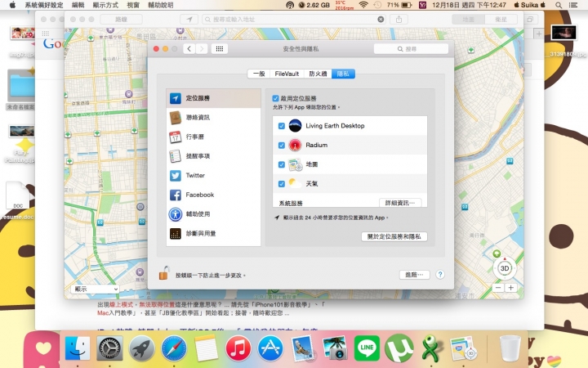Screen dimensions: 588x368
Task: Uncheck Living Earth Desktop location access
Action: (282, 126)
